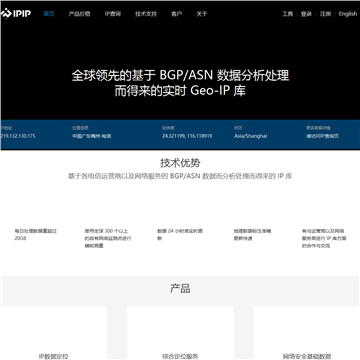The image size is (360, 360).
Task: Open the 工具 link
Action: (288, 14)
